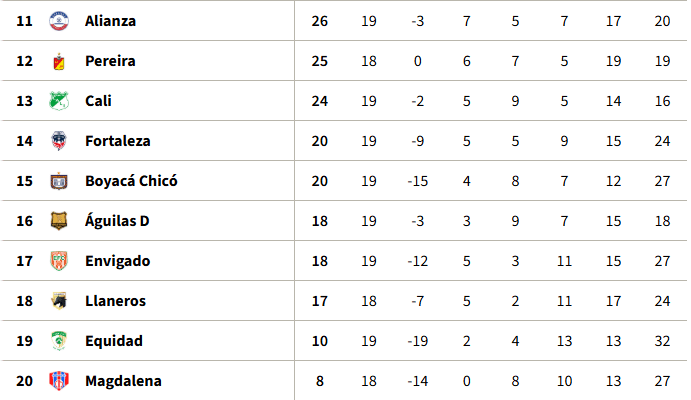Click the Equidad green crest icon
The height and width of the screenshot is (400, 691).
(59, 341)
